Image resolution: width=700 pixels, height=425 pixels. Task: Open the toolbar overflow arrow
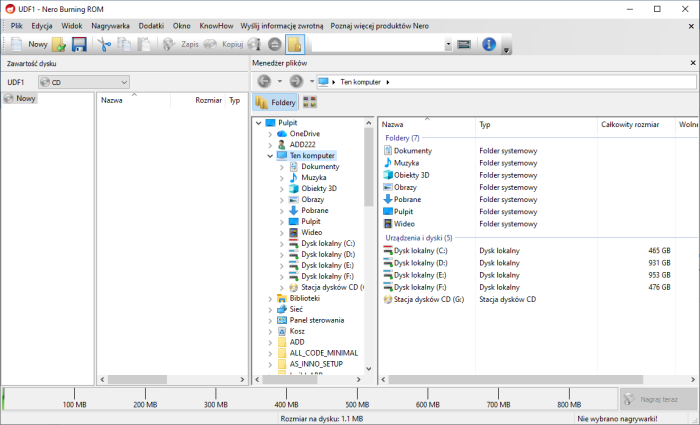(506, 50)
